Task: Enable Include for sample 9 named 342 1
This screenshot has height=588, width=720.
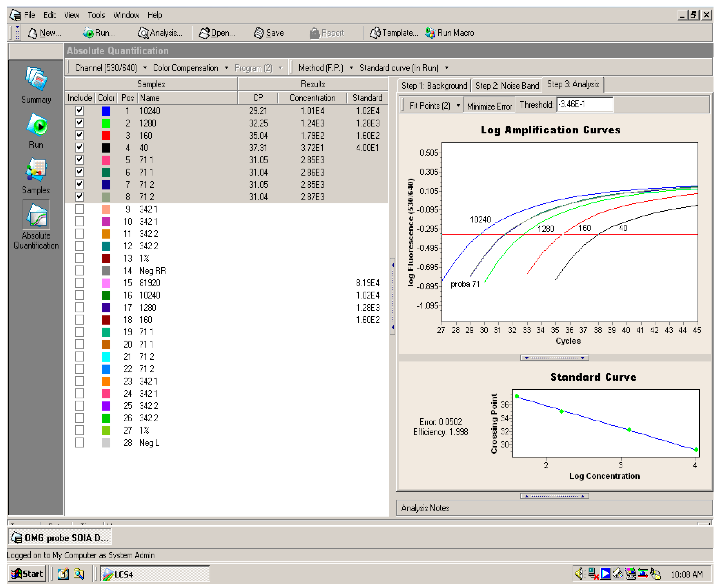Action: [x=79, y=209]
